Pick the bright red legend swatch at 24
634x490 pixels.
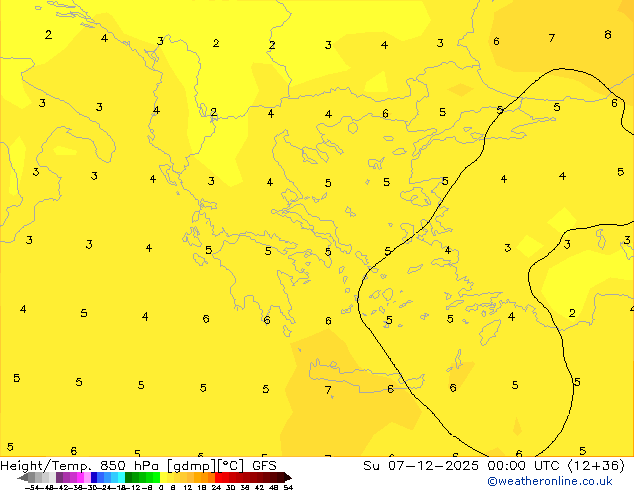[x=218, y=478]
